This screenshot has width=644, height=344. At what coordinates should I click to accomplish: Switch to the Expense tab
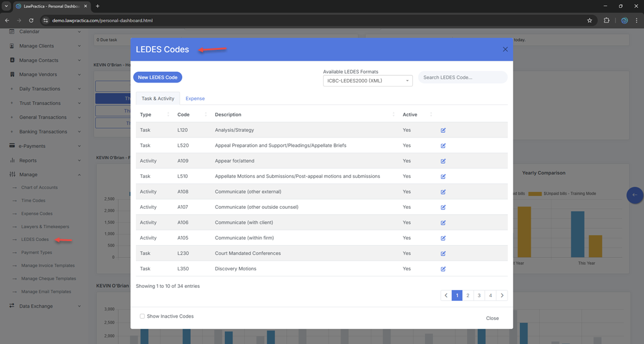(x=195, y=98)
